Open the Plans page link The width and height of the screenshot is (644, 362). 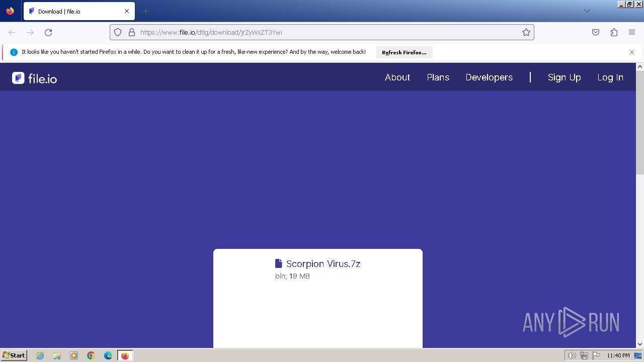click(x=438, y=77)
